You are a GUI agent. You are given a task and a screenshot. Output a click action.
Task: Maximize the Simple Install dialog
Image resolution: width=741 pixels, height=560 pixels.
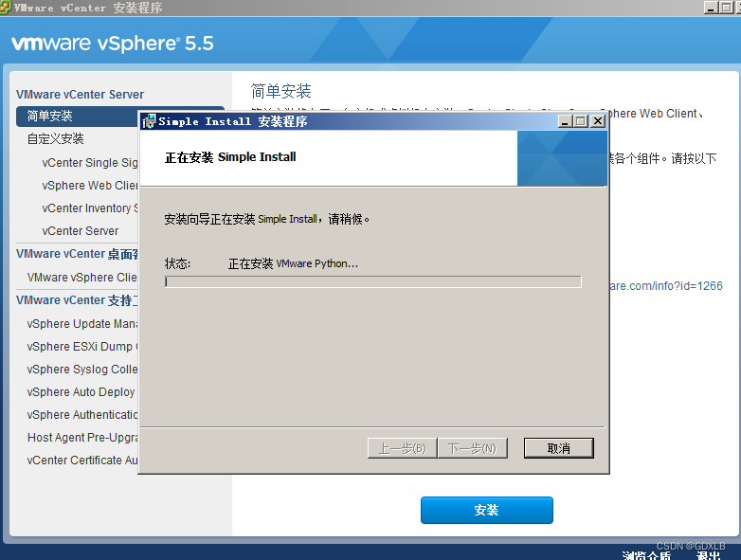coord(581,121)
